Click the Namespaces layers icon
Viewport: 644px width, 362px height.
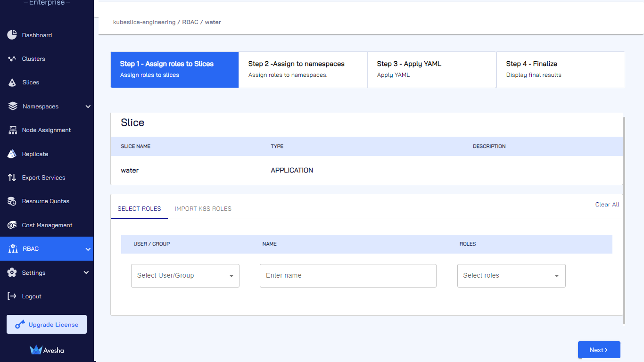point(13,106)
